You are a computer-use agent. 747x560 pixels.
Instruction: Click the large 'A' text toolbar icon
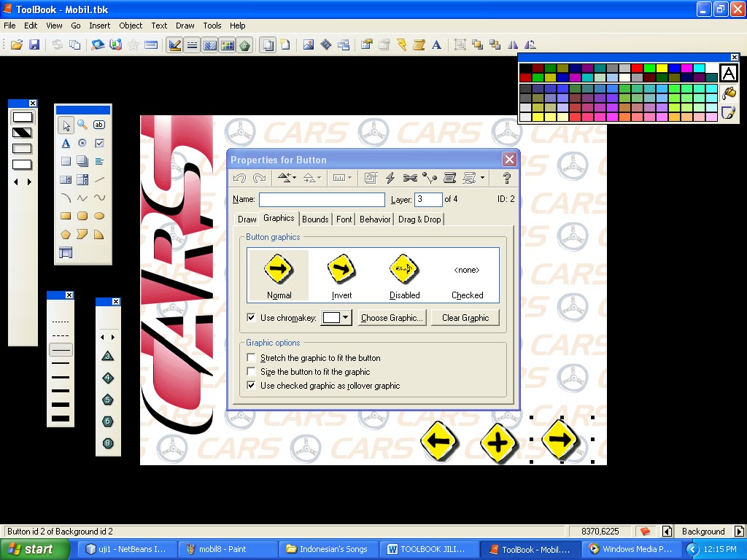(x=436, y=44)
